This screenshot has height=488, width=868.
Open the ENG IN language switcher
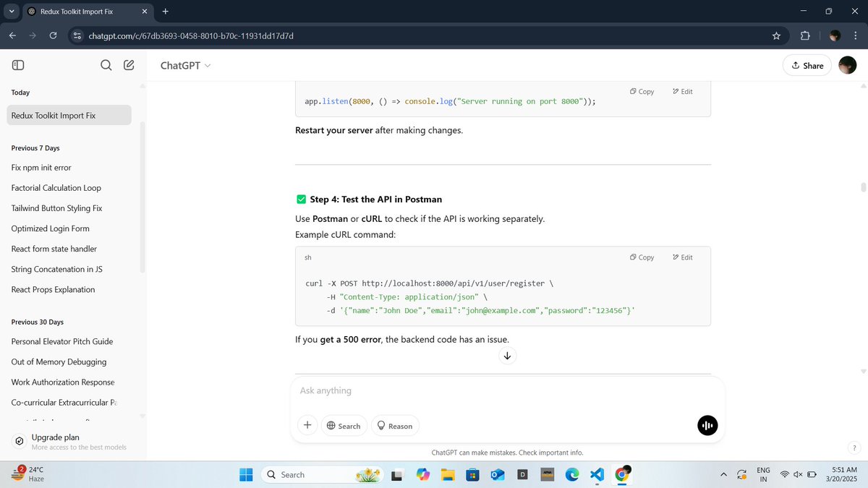click(x=763, y=474)
